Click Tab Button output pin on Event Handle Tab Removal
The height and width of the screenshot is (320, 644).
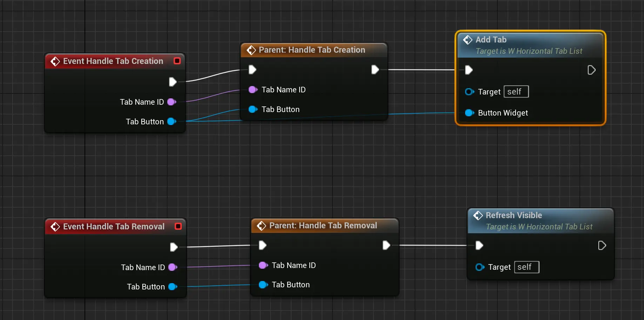point(172,287)
